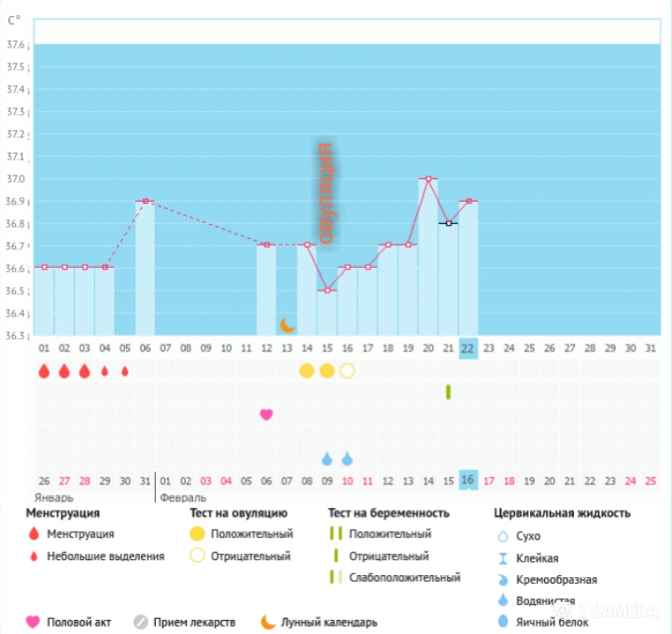Select the yellow positive ovulation circle on day 14

coord(306,371)
